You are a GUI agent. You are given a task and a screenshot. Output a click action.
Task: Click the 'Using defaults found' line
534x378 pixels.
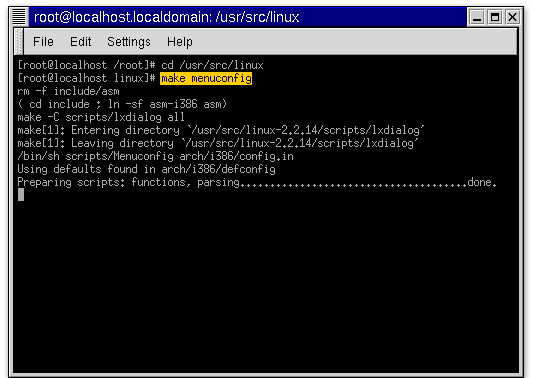[146, 169]
